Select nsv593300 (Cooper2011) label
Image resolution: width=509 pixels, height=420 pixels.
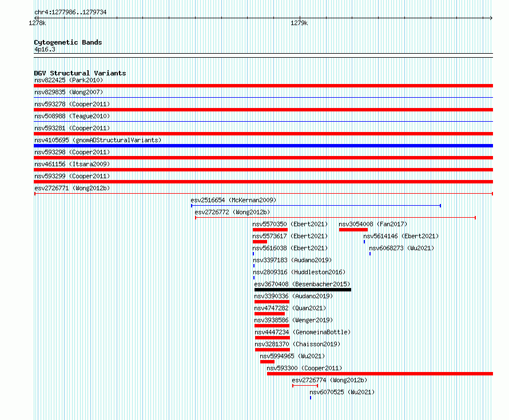tap(304, 368)
